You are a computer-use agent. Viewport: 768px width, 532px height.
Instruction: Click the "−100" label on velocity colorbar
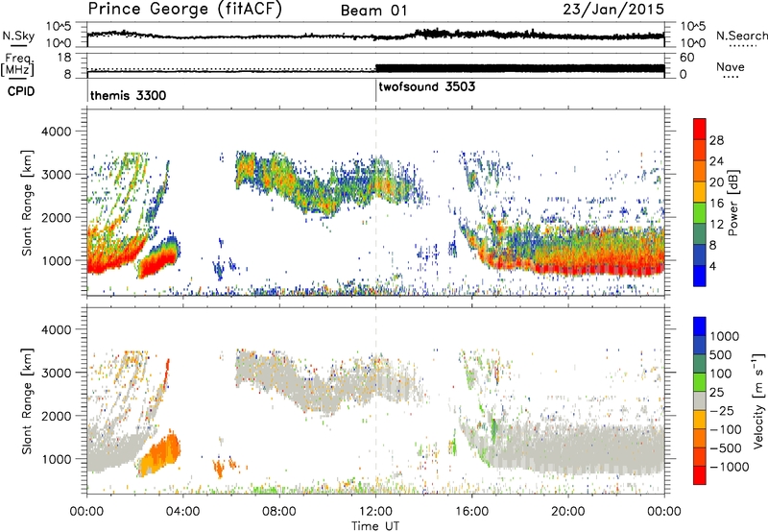(x=726, y=429)
